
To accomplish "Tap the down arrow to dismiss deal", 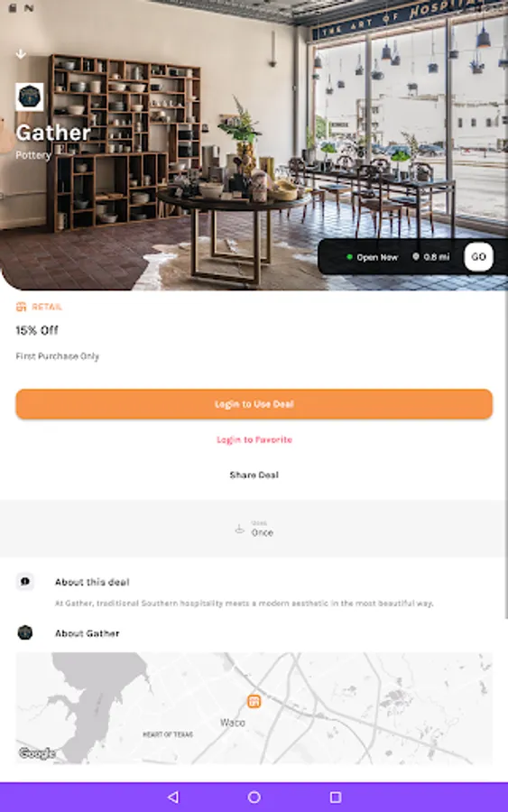I will 21,54.
